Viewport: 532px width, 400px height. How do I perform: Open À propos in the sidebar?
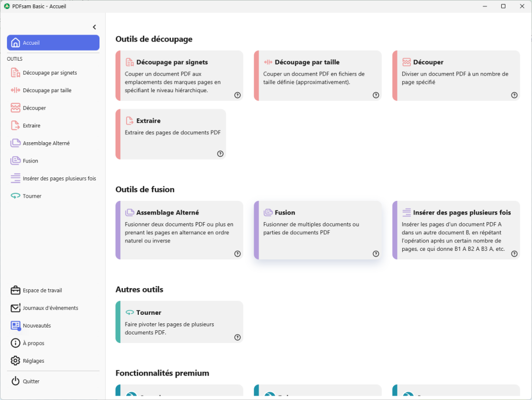[53, 344]
